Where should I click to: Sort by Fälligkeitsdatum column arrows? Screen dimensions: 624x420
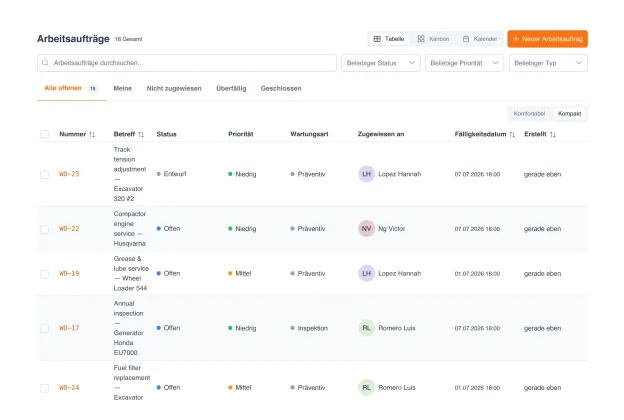coord(512,135)
